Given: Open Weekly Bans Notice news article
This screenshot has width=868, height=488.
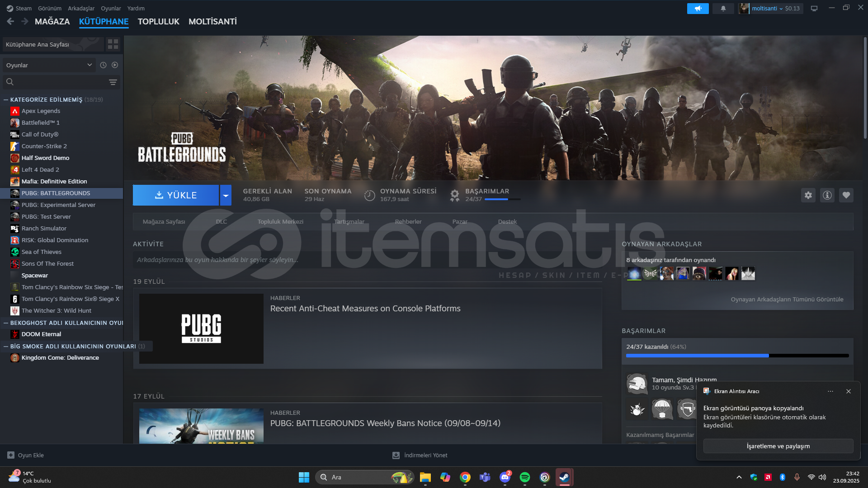Looking at the screenshot, I should 385,423.
